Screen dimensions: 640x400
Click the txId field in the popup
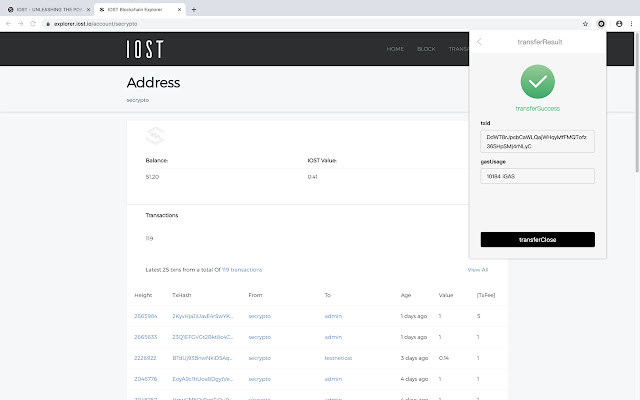point(538,141)
